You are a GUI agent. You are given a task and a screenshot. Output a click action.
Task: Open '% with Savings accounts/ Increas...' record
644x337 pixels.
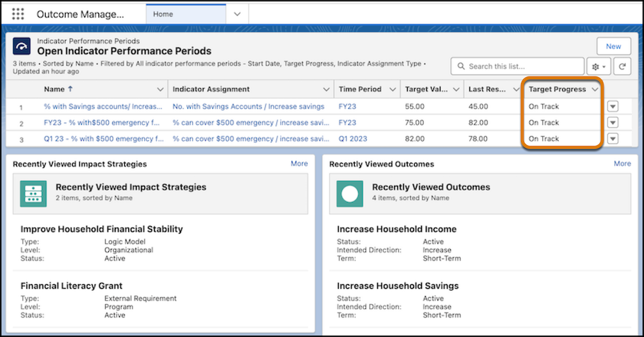coord(103,107)
